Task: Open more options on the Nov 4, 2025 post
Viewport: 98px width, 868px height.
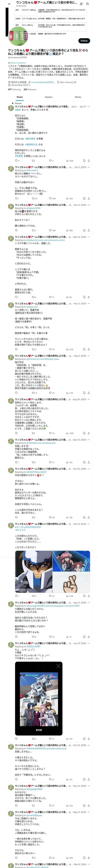Action: pos(89,205)
